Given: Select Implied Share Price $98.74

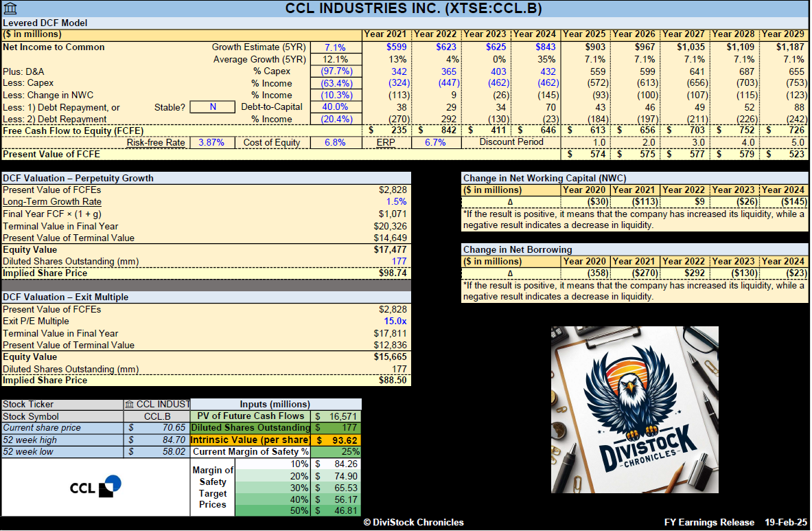Looking at the screenshot, I should [x=393, y=273].
